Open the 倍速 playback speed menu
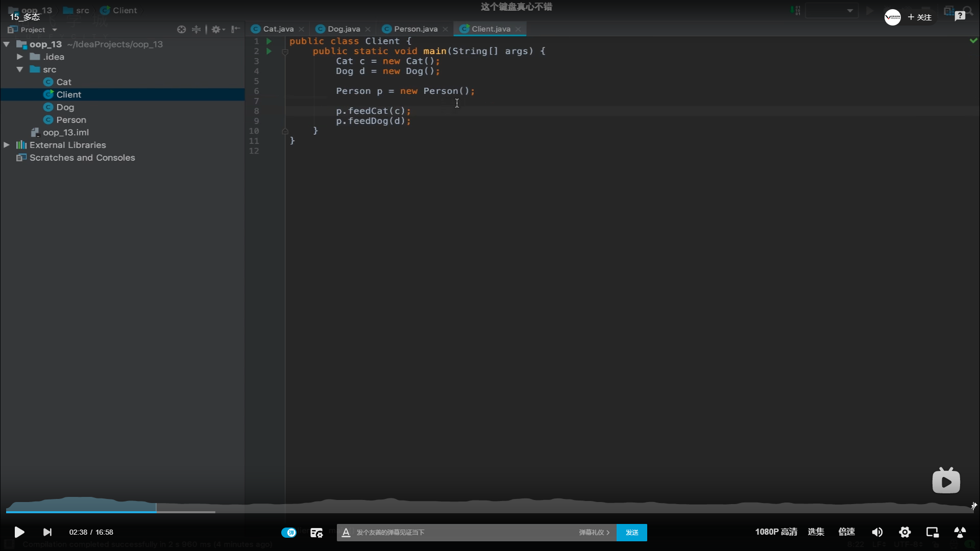 point(846,532)
